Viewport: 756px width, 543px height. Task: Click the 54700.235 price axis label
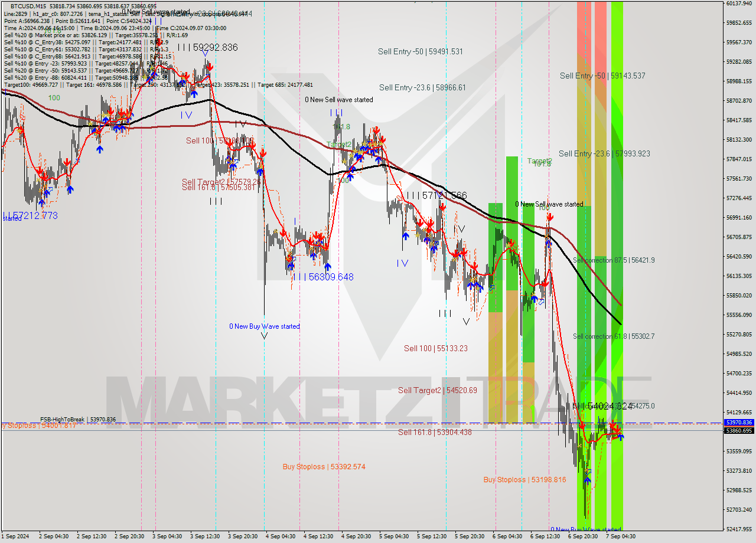(x=739, y=374)
